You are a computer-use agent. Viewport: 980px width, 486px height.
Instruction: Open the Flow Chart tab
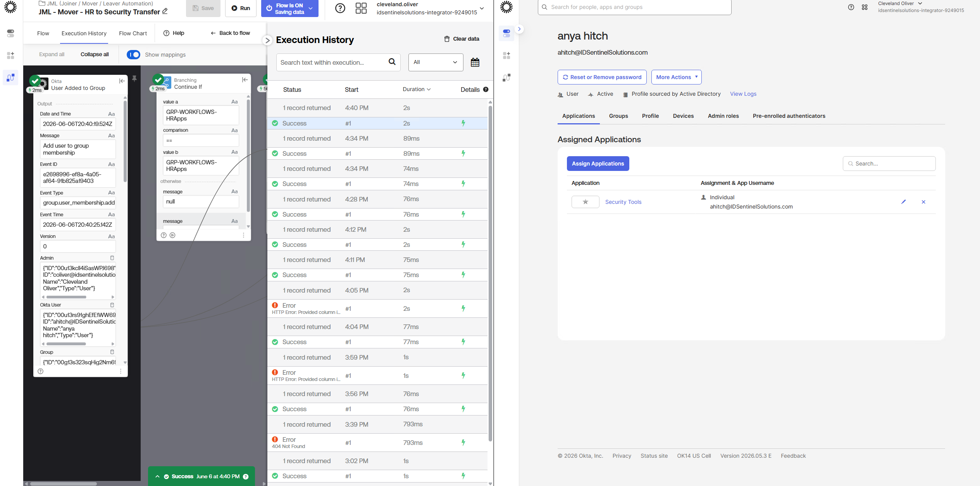133,33
